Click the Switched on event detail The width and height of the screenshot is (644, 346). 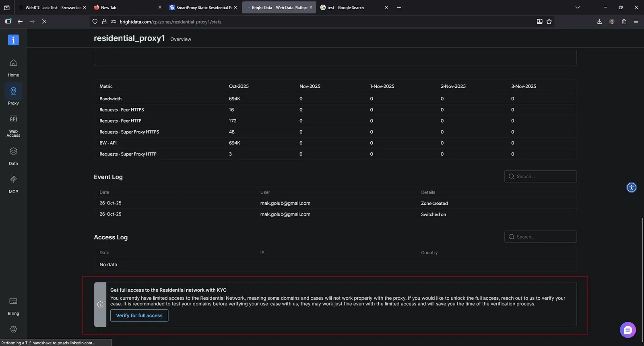[433, 214]
